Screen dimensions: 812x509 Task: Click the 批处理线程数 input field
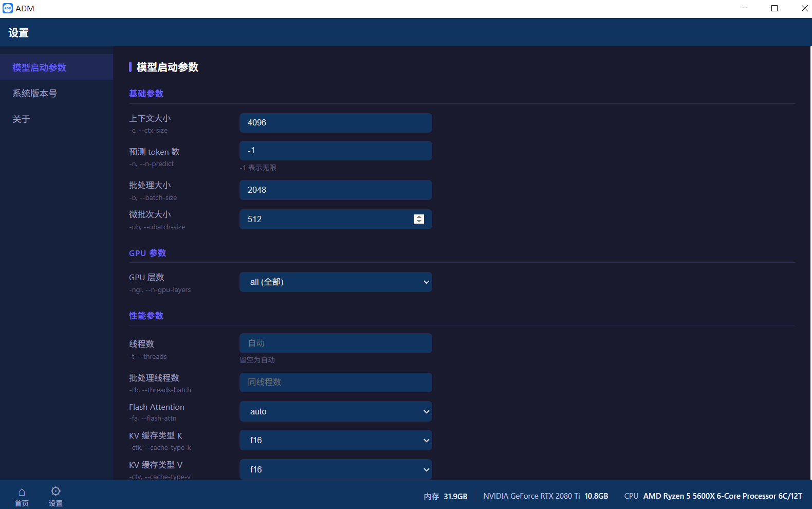336,382
